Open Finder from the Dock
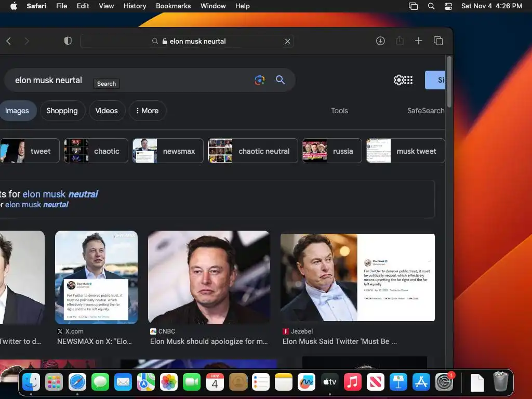This screenshot has width=532, height=399. [31, 382]
